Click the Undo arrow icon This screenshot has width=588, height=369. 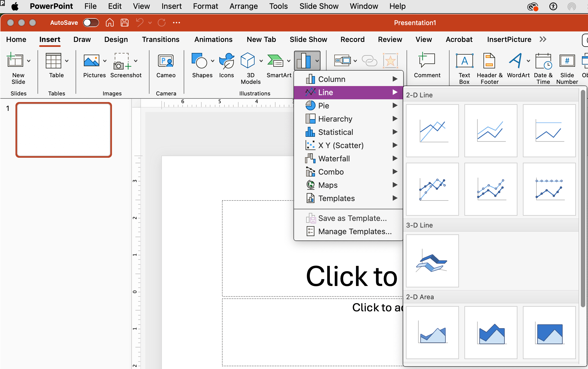(x=140, y=23)
